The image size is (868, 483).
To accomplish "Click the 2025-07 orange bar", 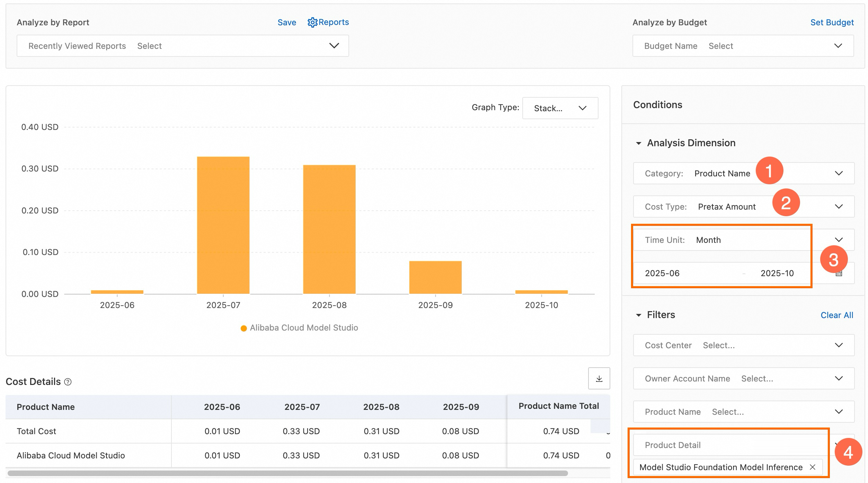I will [223, 225].
